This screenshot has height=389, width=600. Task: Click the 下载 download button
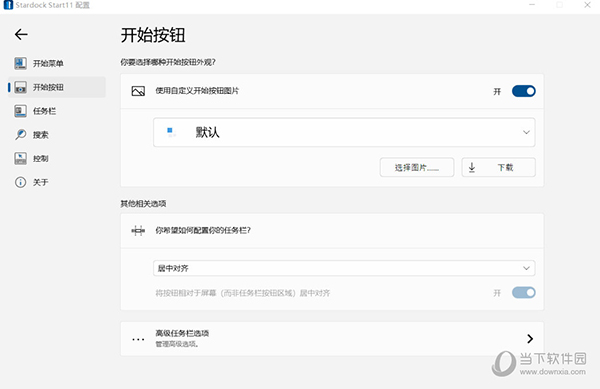pos(498,167)
